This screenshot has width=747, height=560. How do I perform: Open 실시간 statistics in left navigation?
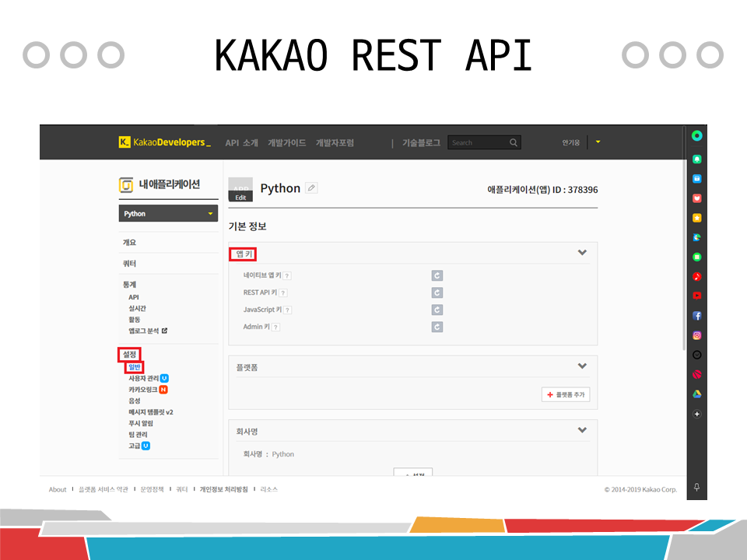(137, 308)
